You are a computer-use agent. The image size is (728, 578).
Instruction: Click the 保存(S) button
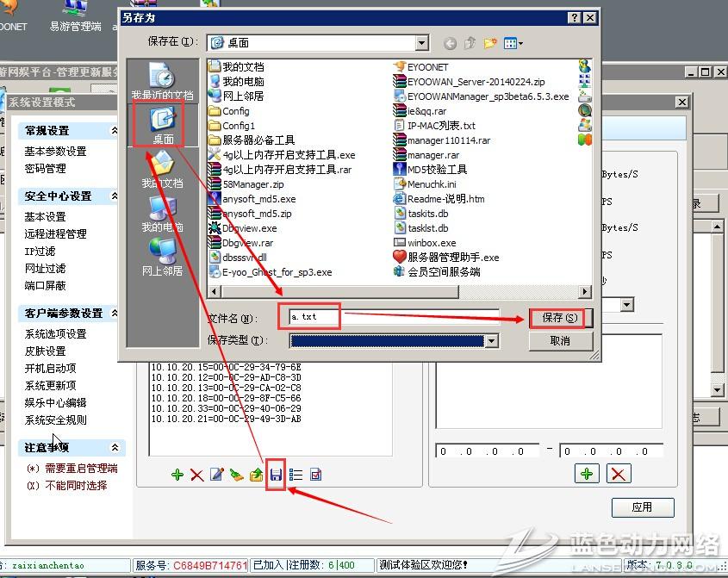coord(558,317)
